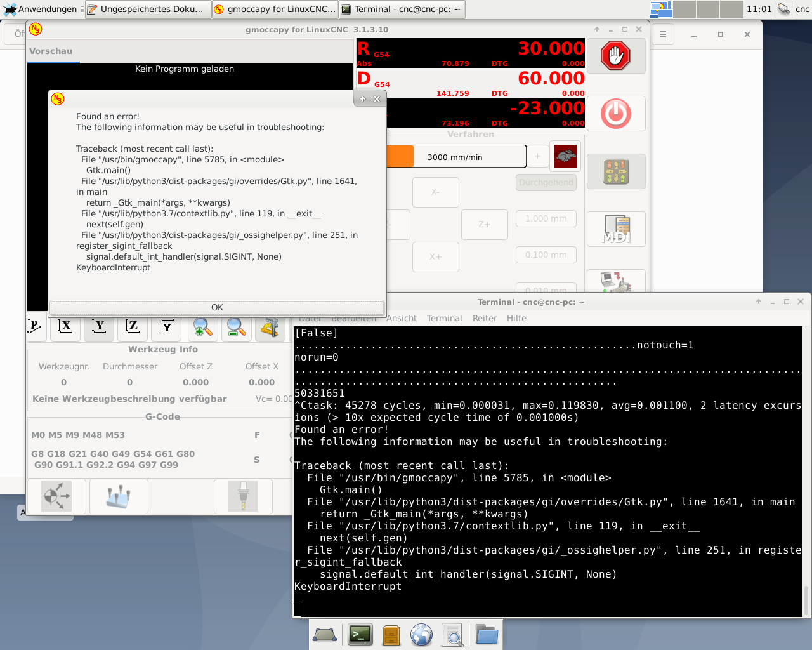Select 1.000 mm jog increment
812x650 pixels.
(546, 218)
